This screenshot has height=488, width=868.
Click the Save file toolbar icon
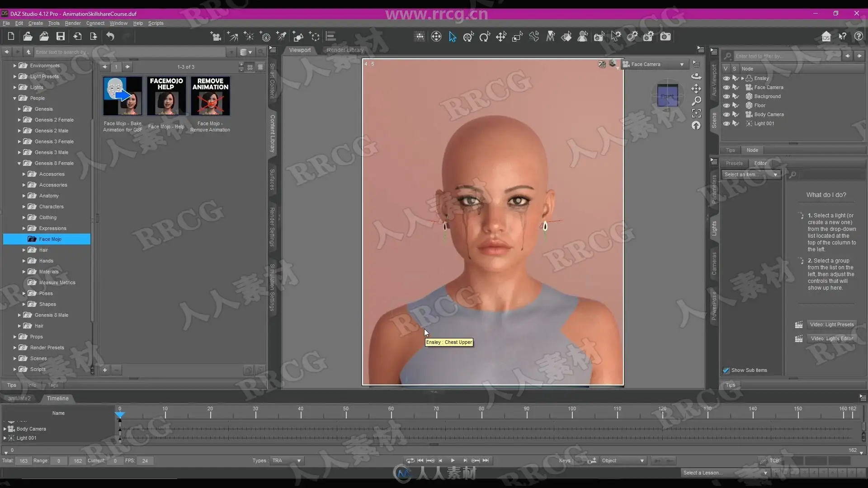pyautogui.click(x=60, y=37)
